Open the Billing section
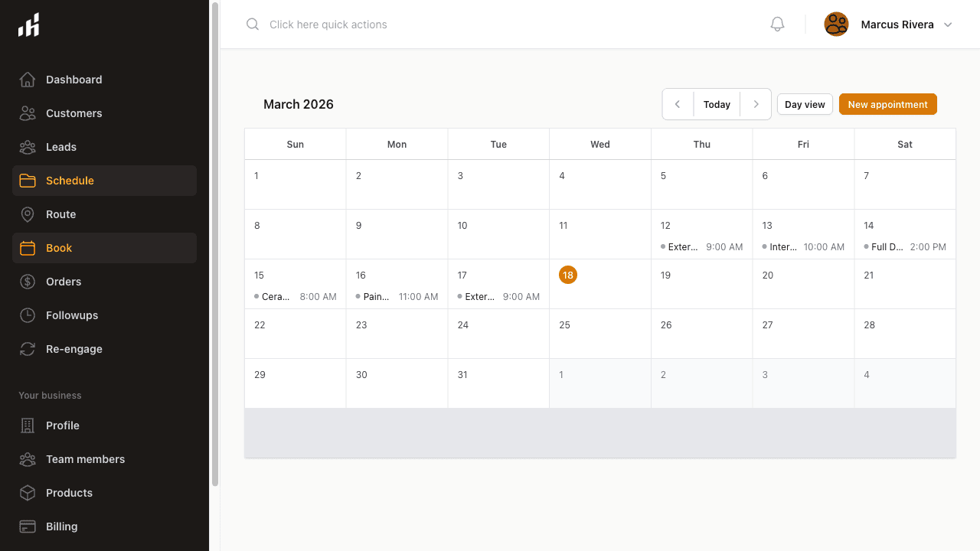 pyautogui.click(x=61, y=527)
